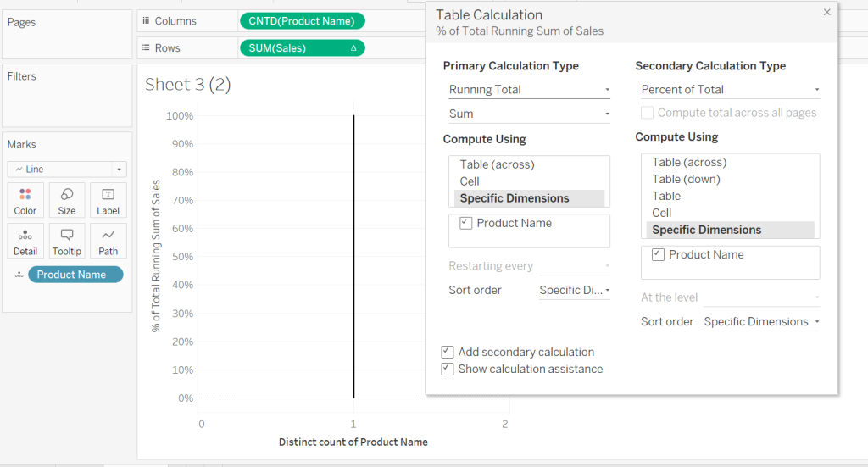Screen dimensions: 868x467
Task: Click the Pages shelf
Action: pyautogui.click(x=67, y=34)
